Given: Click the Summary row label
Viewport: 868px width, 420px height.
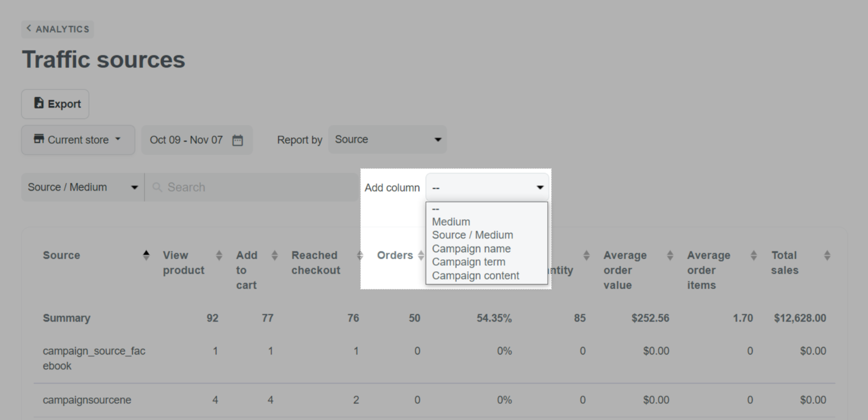Looking at the screenshot, I should 67,318.
